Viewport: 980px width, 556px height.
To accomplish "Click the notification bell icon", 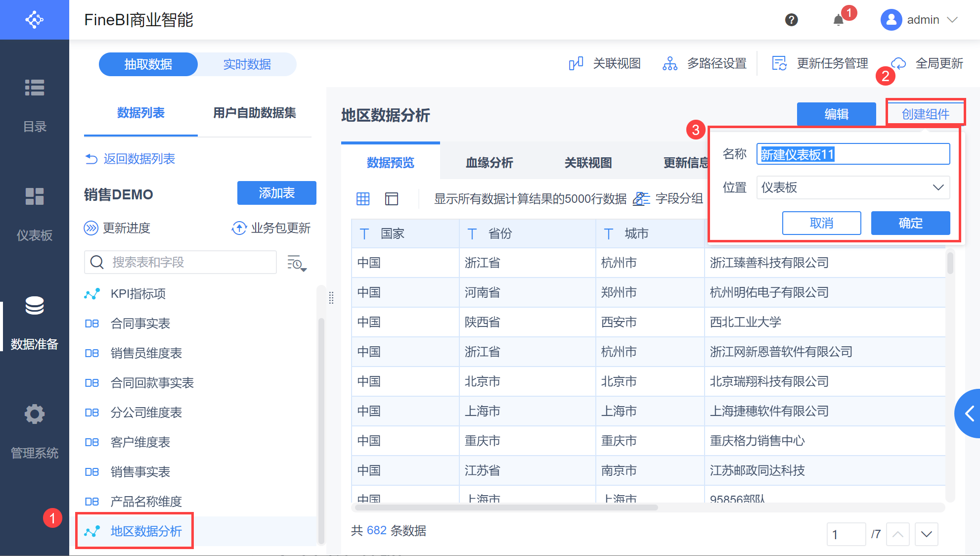I will pyautogui.click(x=838, y=20).
